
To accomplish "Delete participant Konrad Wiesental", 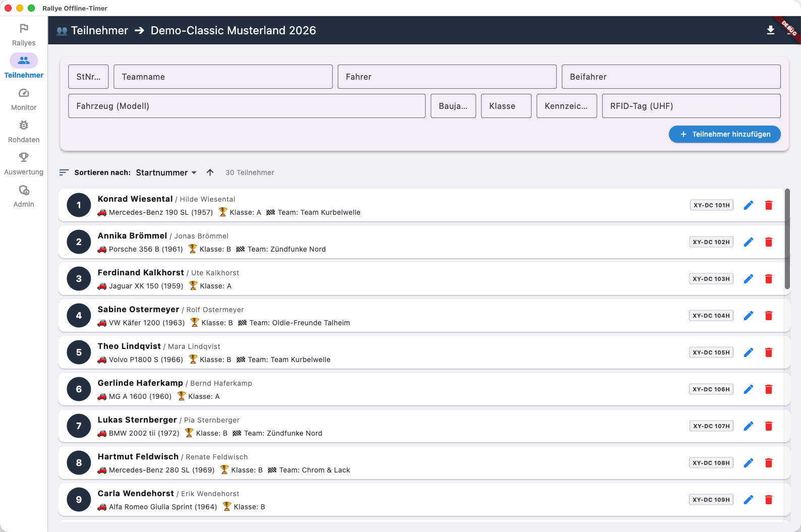I will [769, 205].
